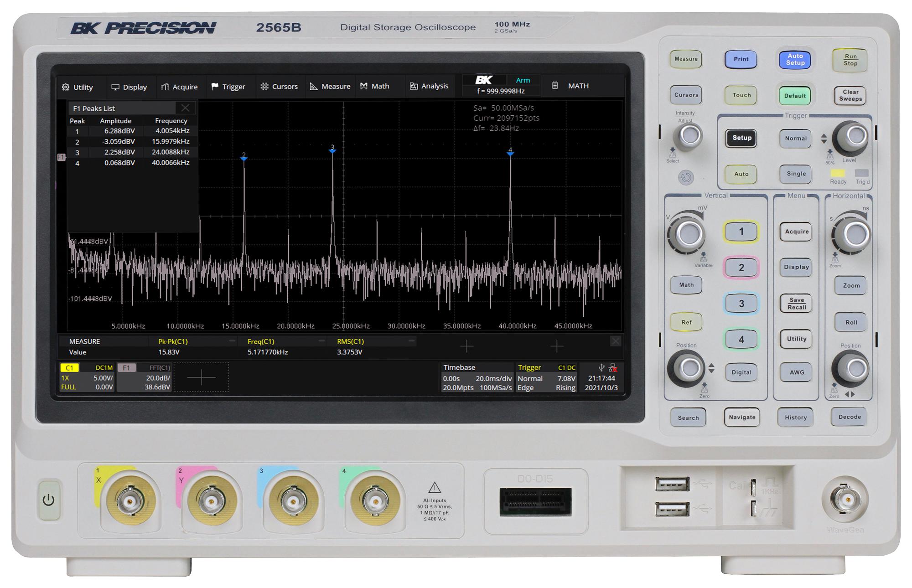This screenshot has height=588, width=912.
Task: Toggle the Run Stop button
Action: coord(850,60)
